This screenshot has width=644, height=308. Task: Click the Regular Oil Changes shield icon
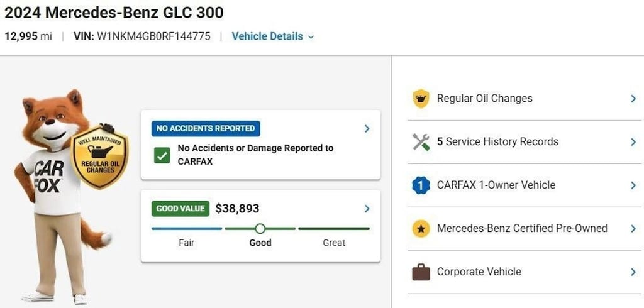coord(421,99)
